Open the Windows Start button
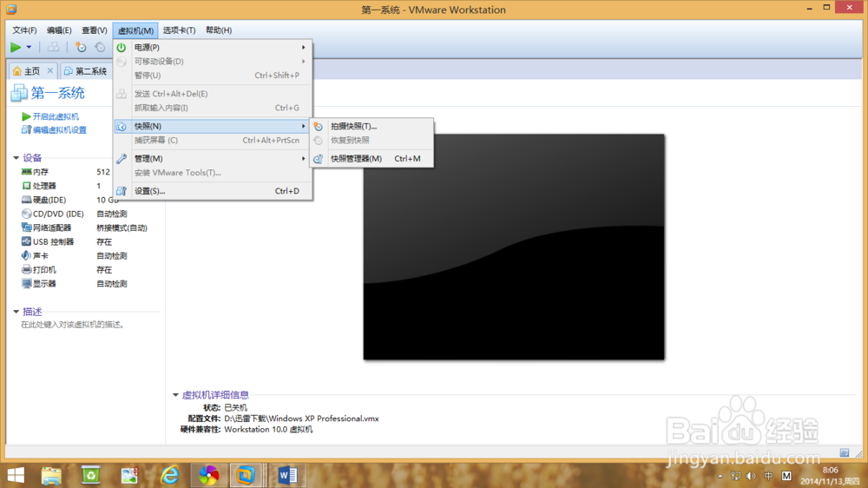This screenshot has height=488, width=868. 16,475
